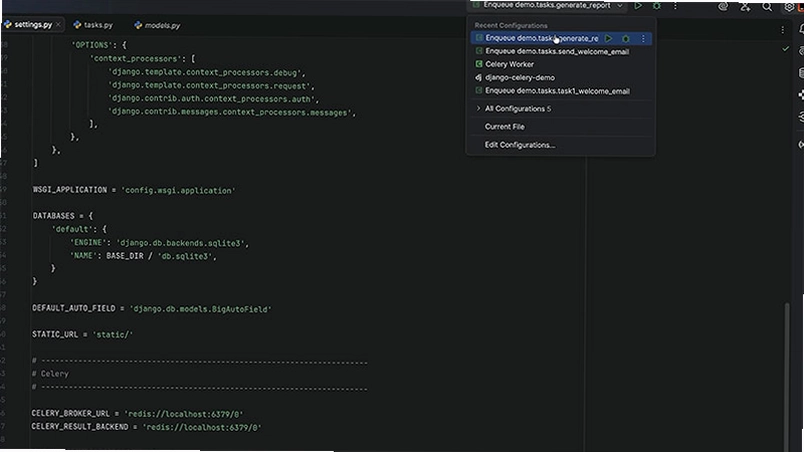
Task: Debug highlighted generate_re configuration via its bug icon
Action: point(626,38)
